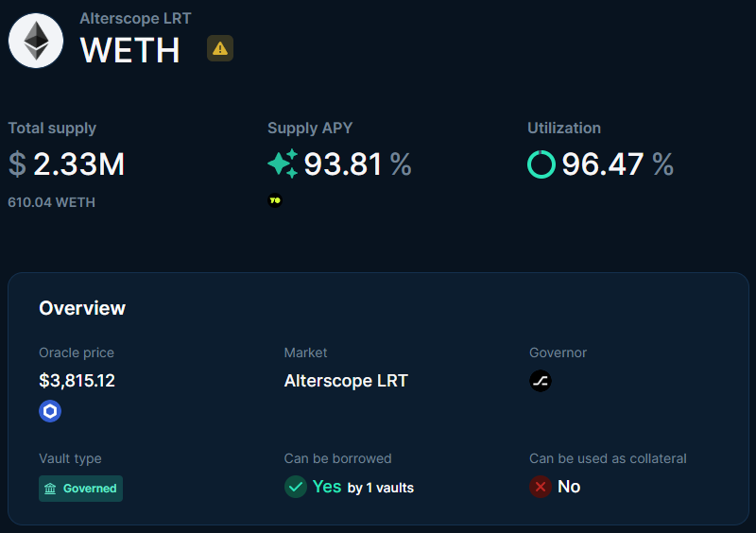Open the black Governor avatar icon

pos(541,381)
